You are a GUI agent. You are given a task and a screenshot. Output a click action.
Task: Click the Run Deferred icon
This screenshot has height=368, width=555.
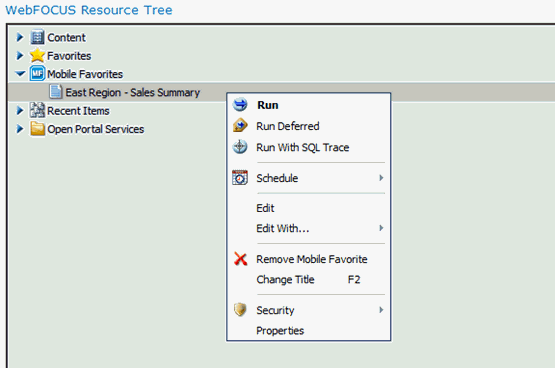(240, 126)
